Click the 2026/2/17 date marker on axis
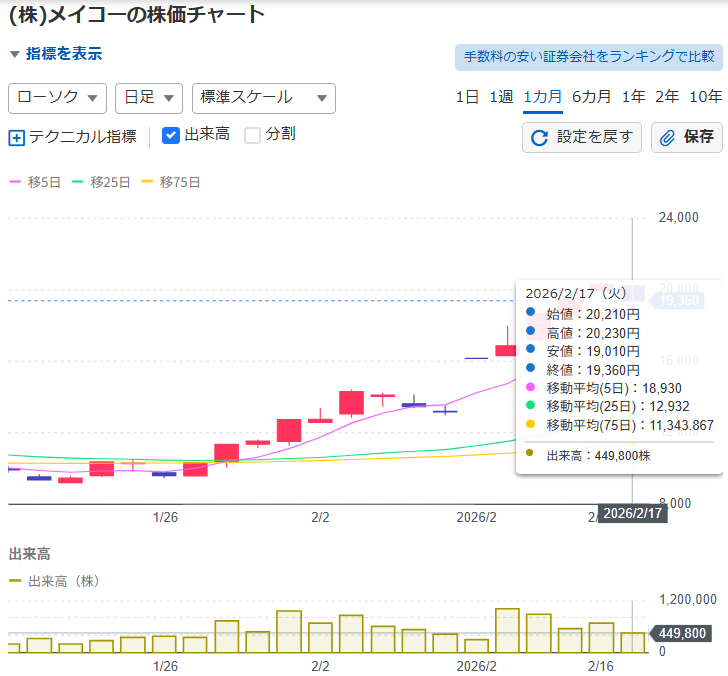The height and width of the screenshot is (676, 728). (632, 514)
